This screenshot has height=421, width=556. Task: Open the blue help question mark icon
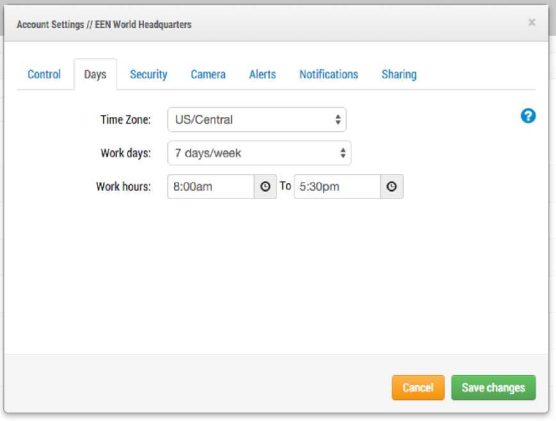(528, 116)
